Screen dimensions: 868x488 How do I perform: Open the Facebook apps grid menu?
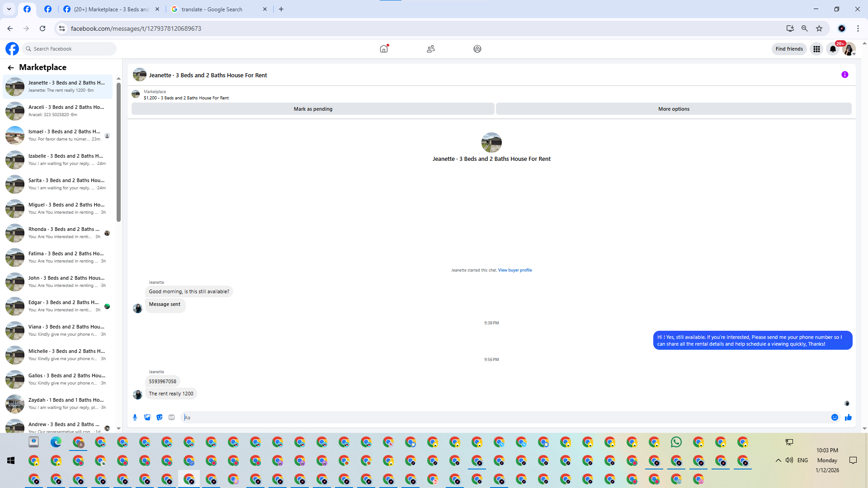tap(816, 49)
